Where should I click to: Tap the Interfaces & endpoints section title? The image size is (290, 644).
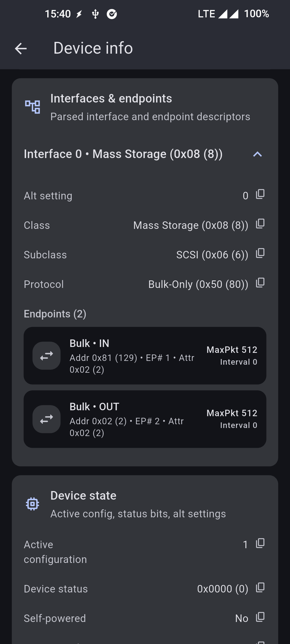pyautogui.click(x=111, y=98)
